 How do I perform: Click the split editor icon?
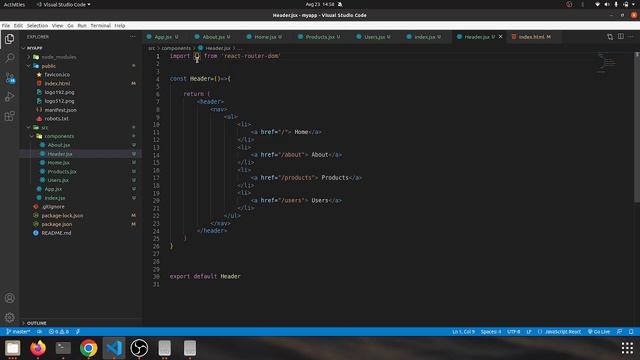pyautogui.click(x=620, y=37)
